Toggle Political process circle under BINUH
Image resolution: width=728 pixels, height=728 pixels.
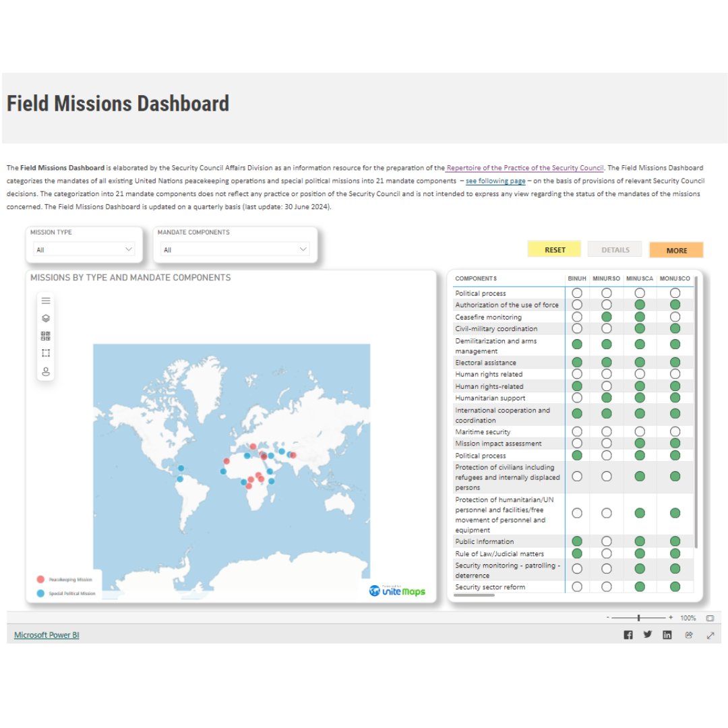click(x=576, y=293)
